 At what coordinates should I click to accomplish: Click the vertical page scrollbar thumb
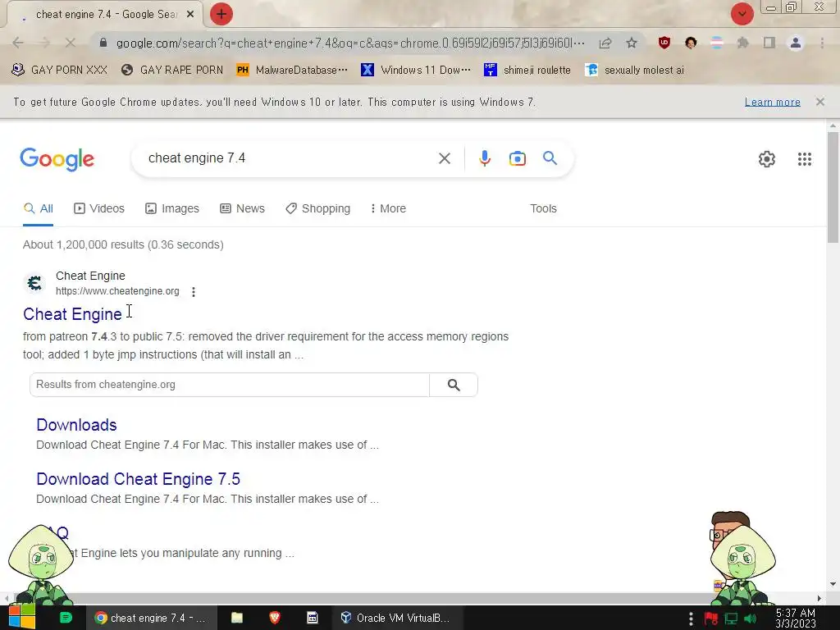(x=833, y=188)
